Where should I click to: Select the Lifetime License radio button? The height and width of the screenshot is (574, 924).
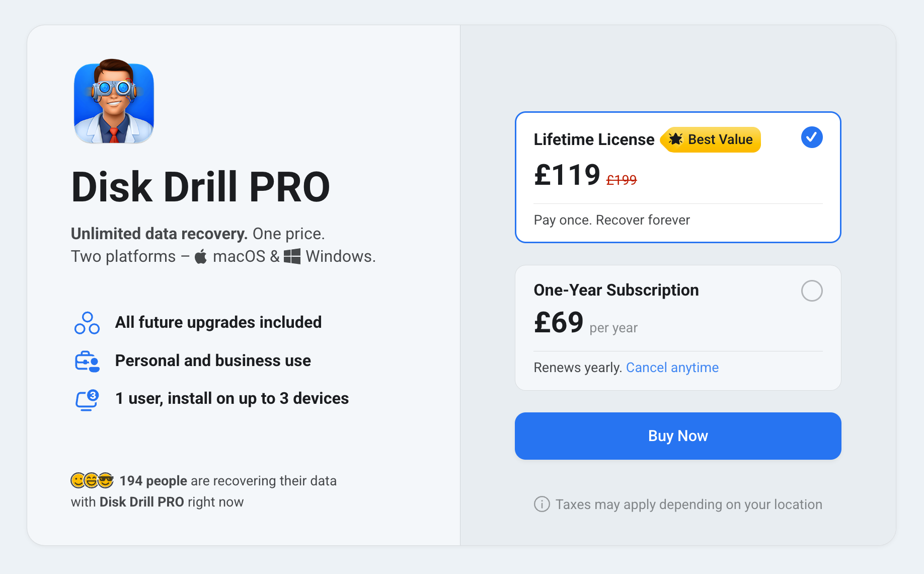[812, 137]
